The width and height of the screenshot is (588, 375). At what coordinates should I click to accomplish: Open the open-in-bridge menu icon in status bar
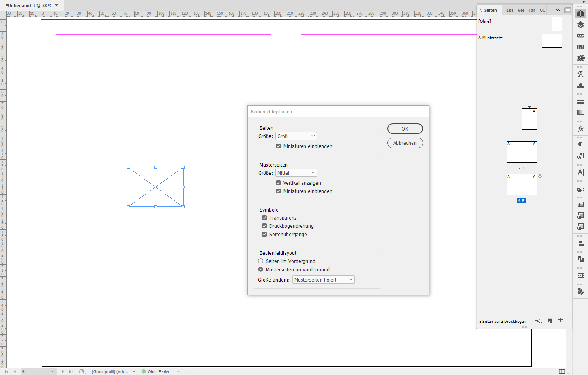[82, 371]
